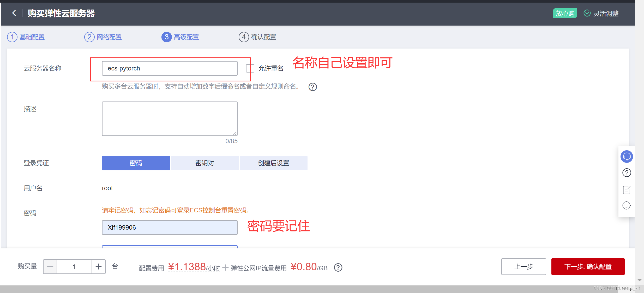Select 密码 login credential option

136,163
